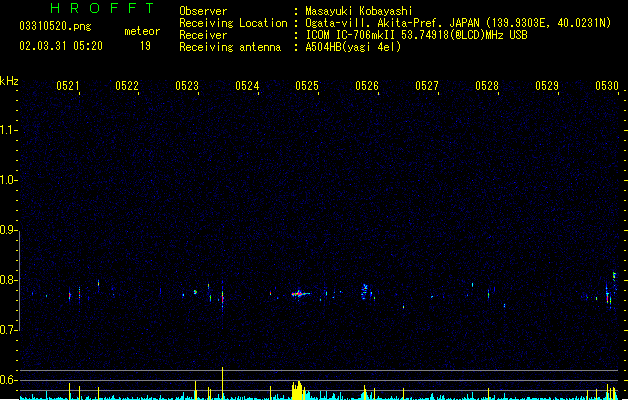
Task: Click the observer name Masayuki Kobayashi
Action: tap(359, 11)
